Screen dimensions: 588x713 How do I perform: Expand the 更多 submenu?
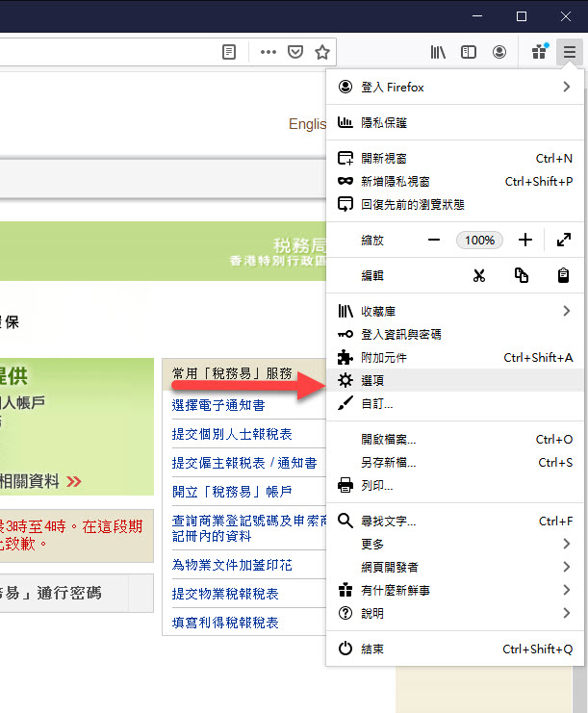pos(455,544)
